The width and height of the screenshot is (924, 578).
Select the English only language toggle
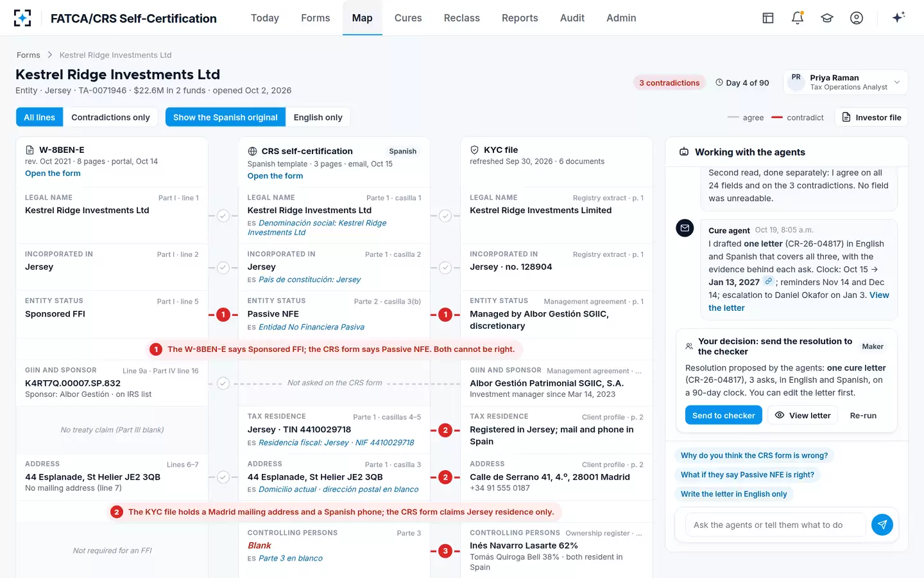pos(318,117)
